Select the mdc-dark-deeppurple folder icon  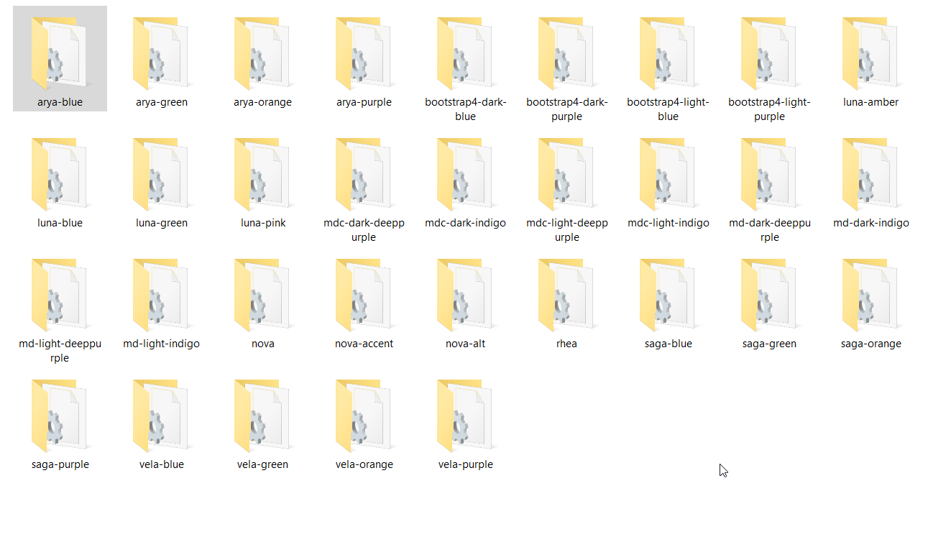pos(363,173)
